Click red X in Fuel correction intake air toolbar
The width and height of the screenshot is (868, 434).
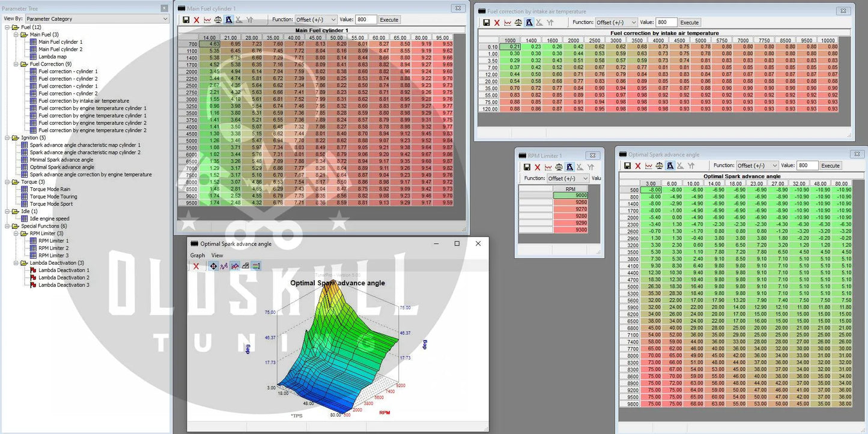coord(497,23)
